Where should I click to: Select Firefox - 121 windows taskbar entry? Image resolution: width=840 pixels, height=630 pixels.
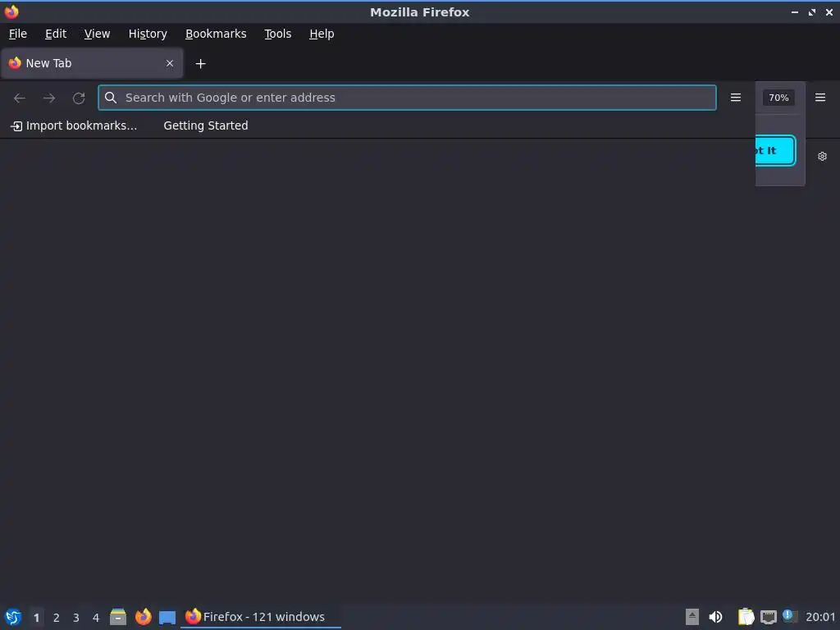pos(260,617)
